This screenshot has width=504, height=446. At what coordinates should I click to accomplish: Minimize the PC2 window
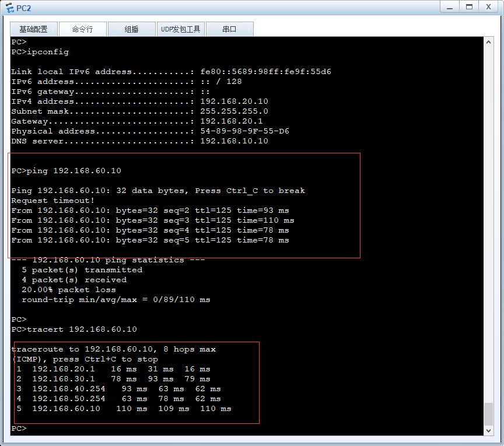450,7
